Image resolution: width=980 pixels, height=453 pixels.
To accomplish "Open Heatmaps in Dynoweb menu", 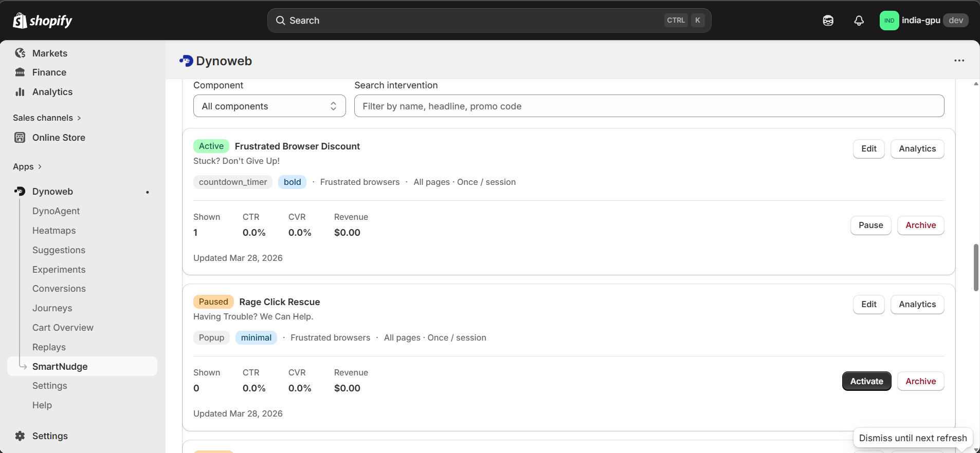I will (54, 231).
